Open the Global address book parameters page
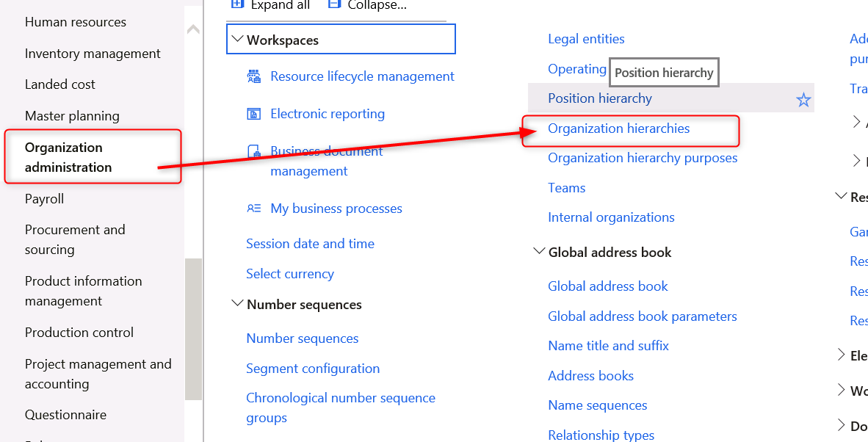Viewport: 868px width, 442px height. point(642,316)
